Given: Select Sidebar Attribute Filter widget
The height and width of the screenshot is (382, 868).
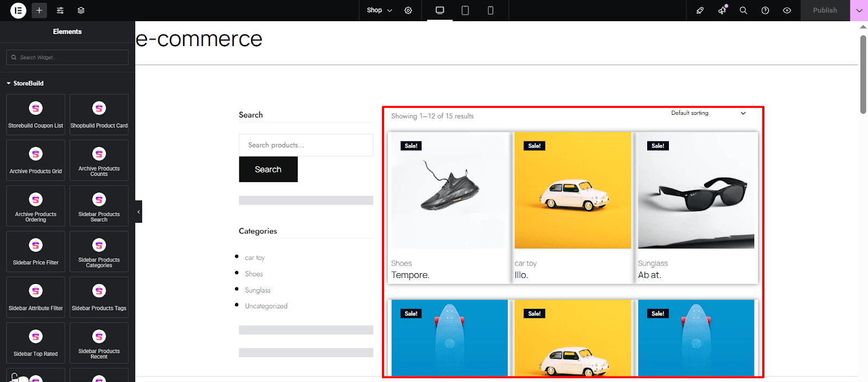Looking at the screenshot, I should click(x=36, y=297).
